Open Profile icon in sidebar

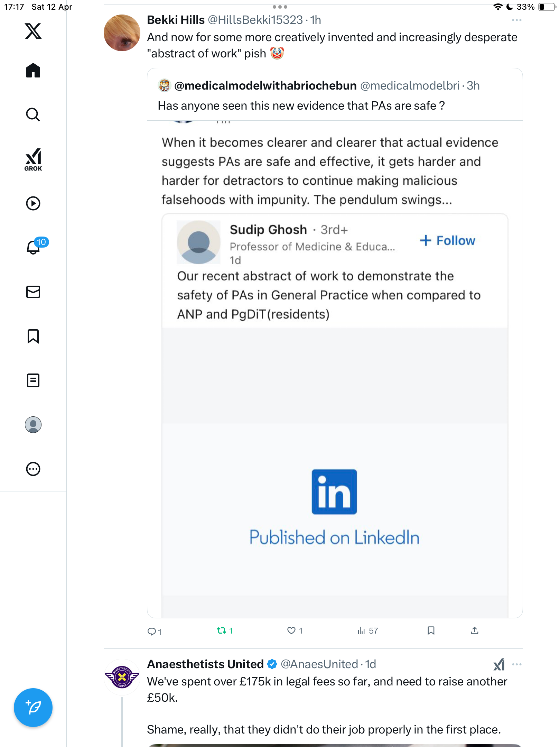(33, 425)
